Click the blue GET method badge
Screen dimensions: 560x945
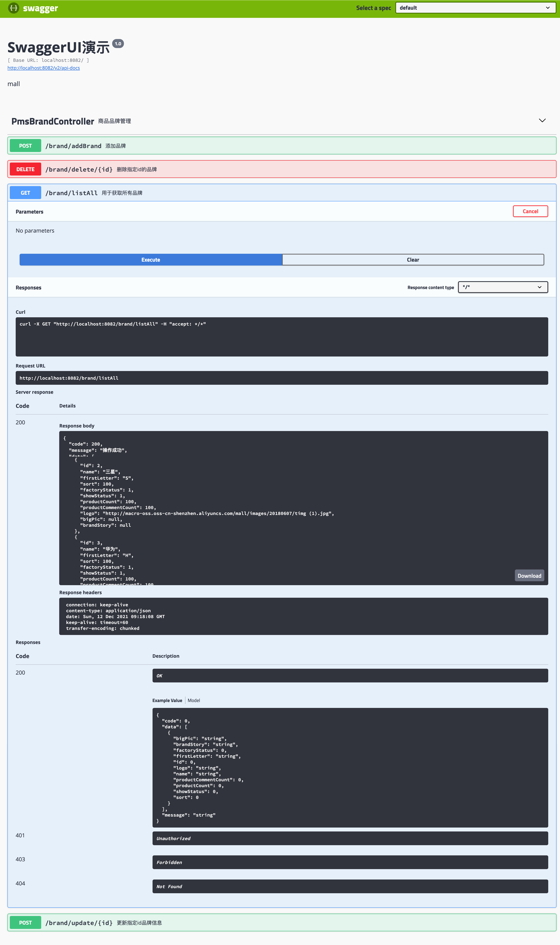[x=25, y=193]
